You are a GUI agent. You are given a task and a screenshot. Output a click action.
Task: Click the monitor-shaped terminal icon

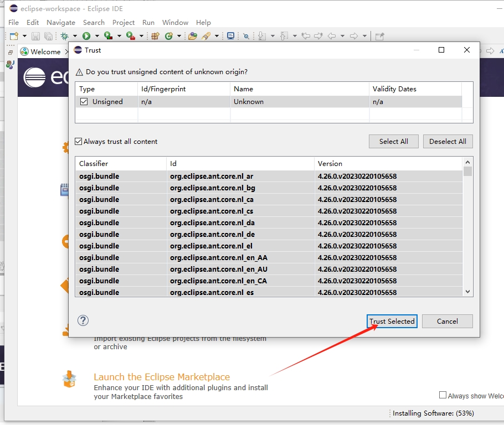tap(230, 36)
